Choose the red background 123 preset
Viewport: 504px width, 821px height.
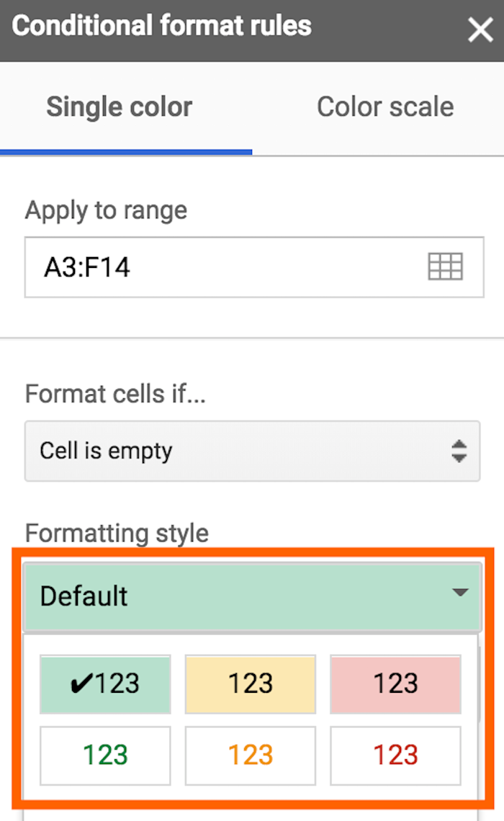(396, 684)
